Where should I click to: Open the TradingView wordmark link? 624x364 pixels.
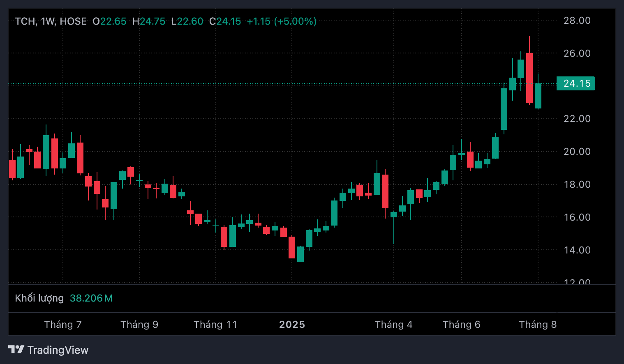click(58, 350)
